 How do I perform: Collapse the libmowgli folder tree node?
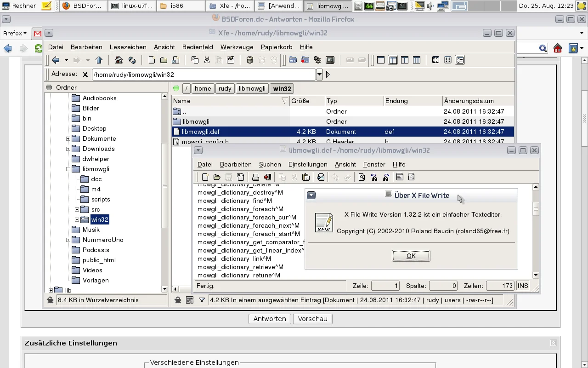[x=68, y=169]
